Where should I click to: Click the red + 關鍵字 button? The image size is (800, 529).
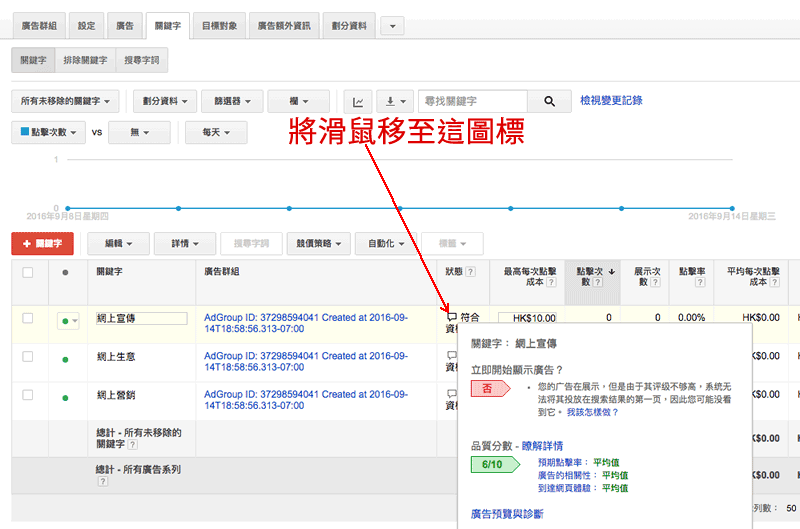click(42, 243)
